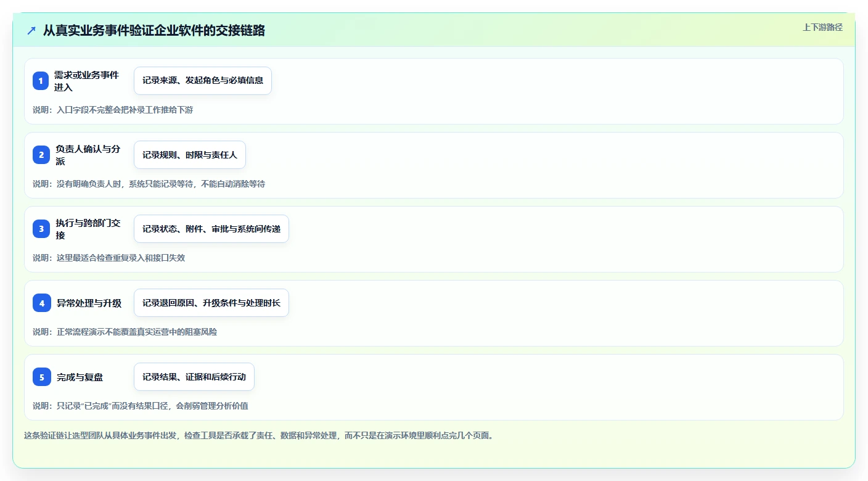This screenshot has height=481, width=868.
Task: Click the note about '没有明确负责人时'
Action: click(149, 184)
